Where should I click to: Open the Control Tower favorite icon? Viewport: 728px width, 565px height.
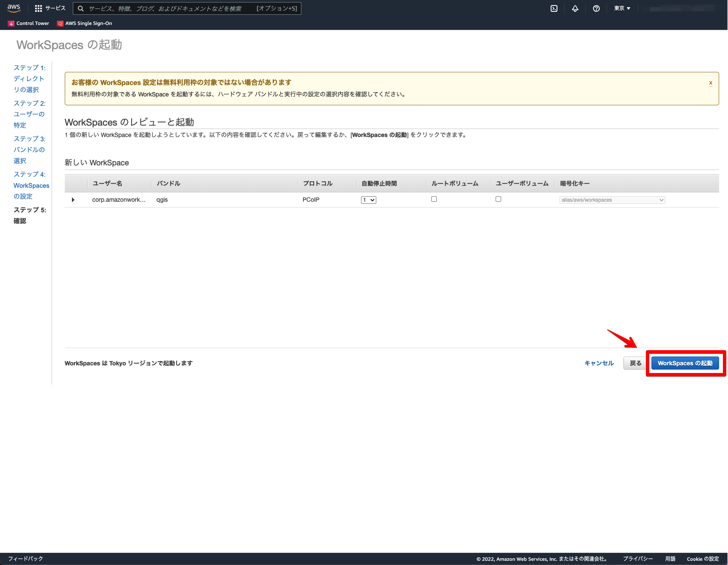[11, 23]
